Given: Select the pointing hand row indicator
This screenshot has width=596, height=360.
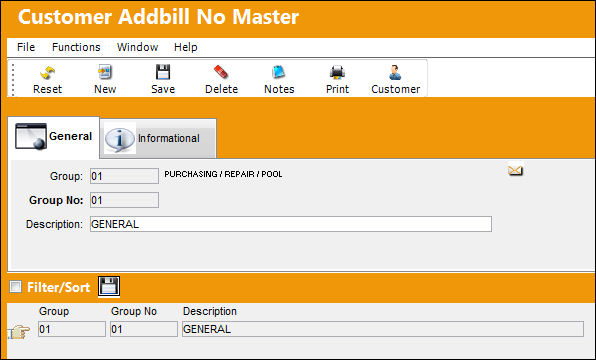Looking at the screenshot, I should [19, 332].
